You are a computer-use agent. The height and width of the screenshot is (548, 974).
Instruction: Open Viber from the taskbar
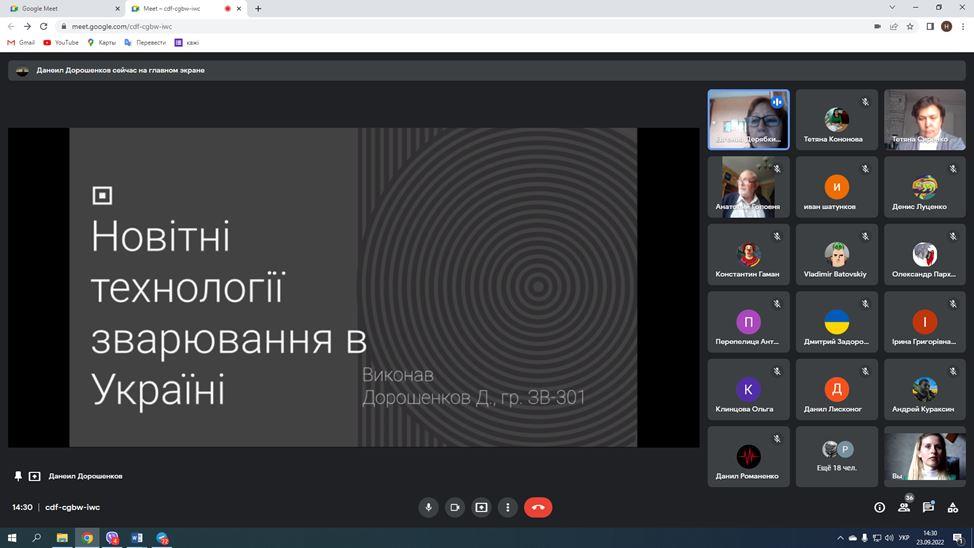[x=112, y=537]
